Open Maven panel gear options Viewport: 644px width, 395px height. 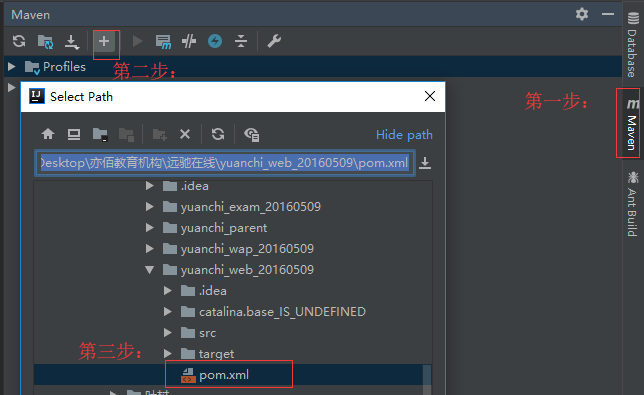point(582,14)
